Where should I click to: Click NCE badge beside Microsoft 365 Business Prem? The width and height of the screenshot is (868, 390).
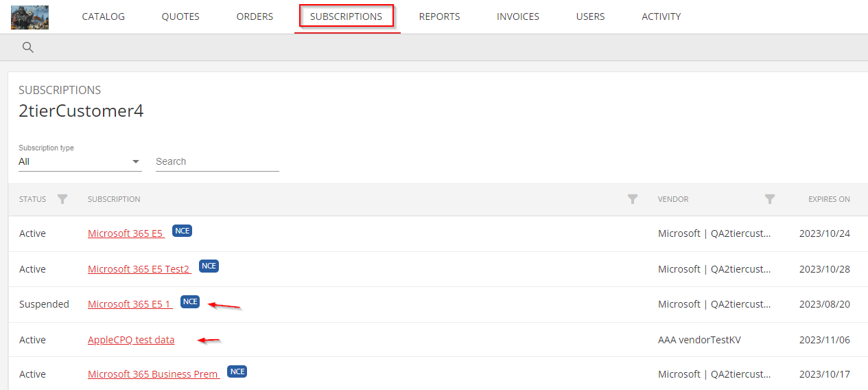(x=237, y=371)
